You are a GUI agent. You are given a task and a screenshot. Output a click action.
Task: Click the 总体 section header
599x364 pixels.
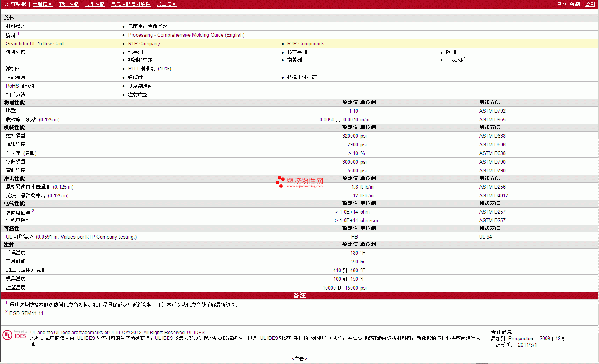pos(9,18)
